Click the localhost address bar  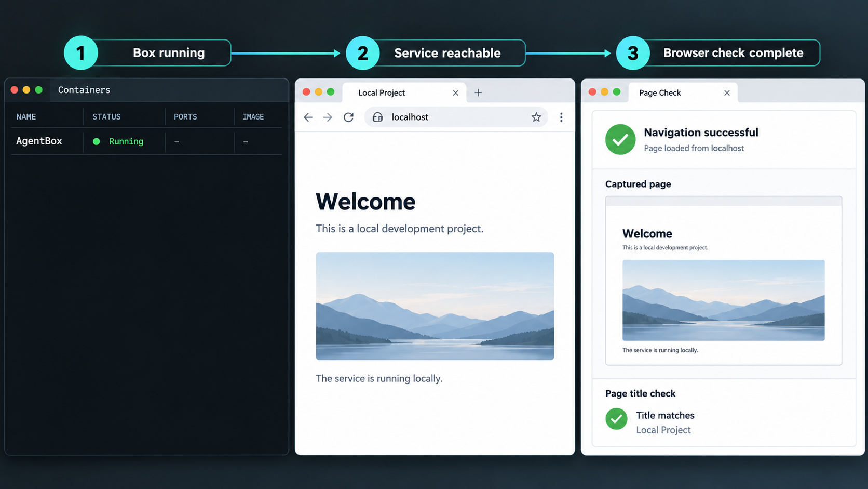pos(456,117)
